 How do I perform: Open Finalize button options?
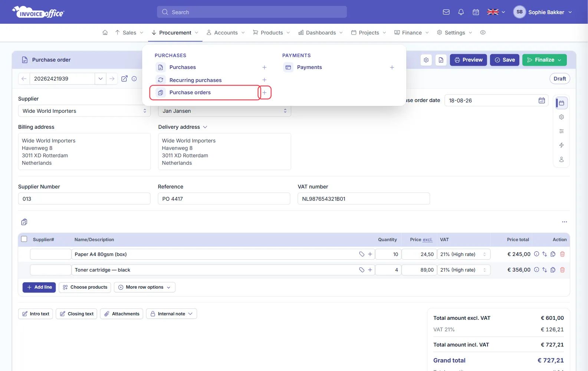pyautogui.click(x=559, y=60)
